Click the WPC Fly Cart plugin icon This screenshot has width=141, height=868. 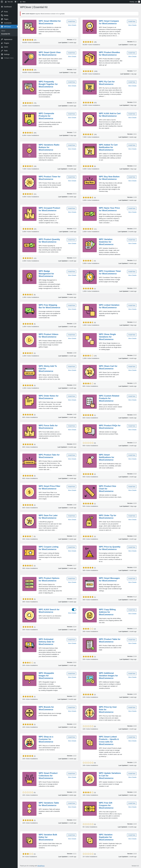[90, 88]
